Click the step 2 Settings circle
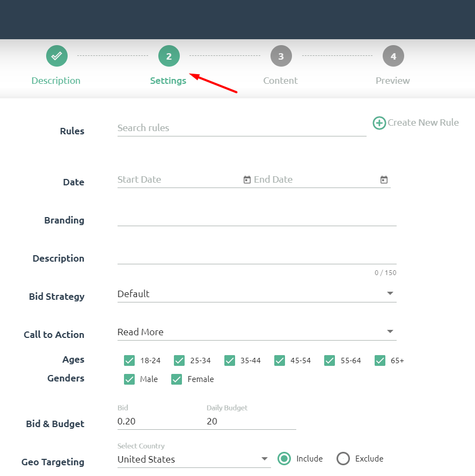475x476 pixels. point(169,56)
